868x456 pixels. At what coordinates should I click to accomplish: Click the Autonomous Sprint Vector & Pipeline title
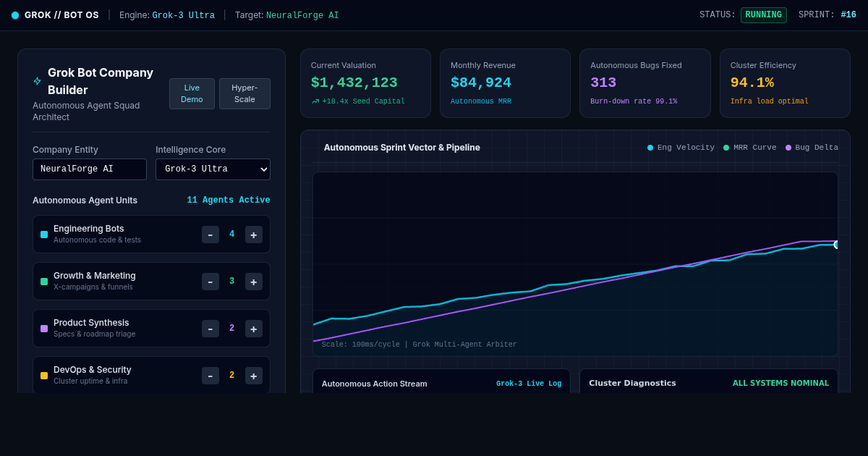click(402, 148)
